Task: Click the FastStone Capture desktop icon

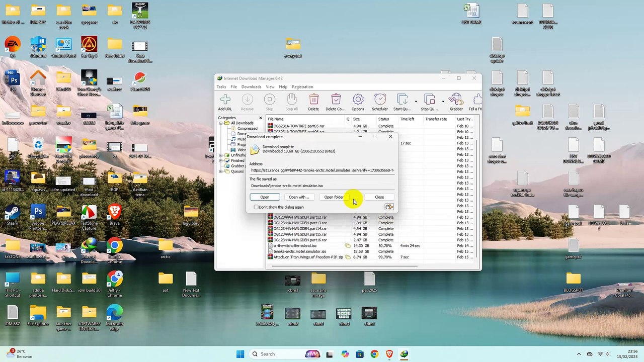Action: pos(89,212)
